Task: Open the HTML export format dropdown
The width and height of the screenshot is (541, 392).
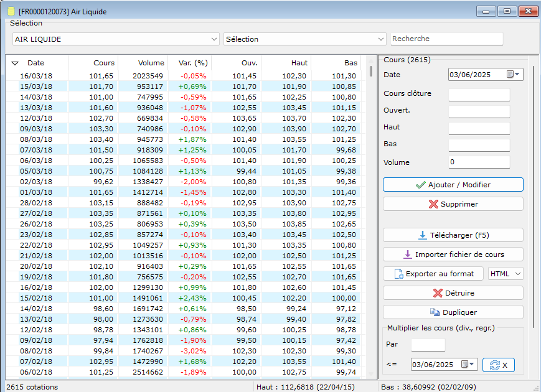Action: [x=506, y=274]
